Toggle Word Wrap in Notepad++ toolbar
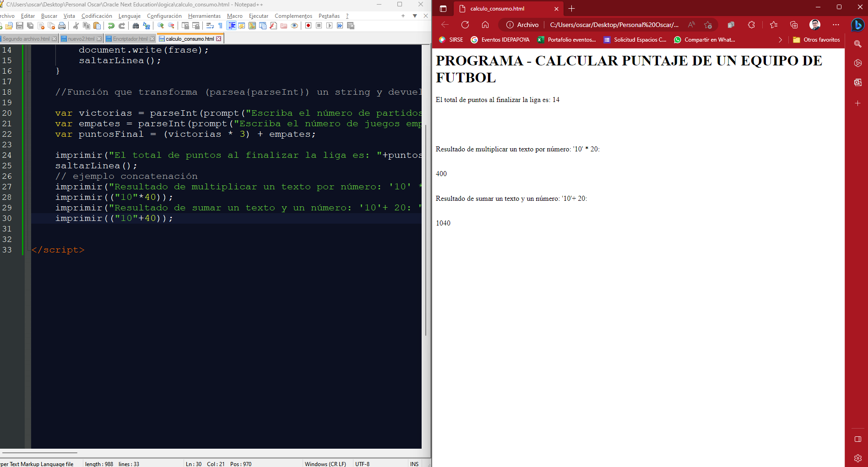Image resolution: width=868 pixels, height=467 pixels. (x=210, y=26)
